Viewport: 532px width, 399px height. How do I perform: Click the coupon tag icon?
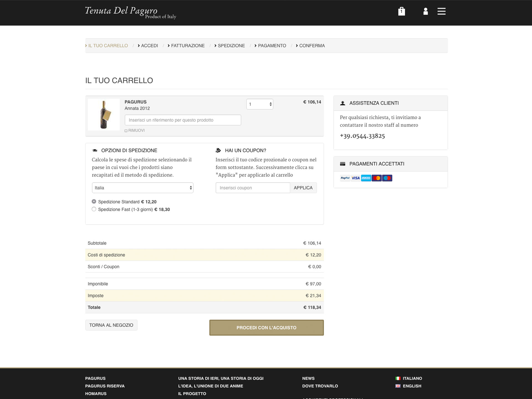218,150
